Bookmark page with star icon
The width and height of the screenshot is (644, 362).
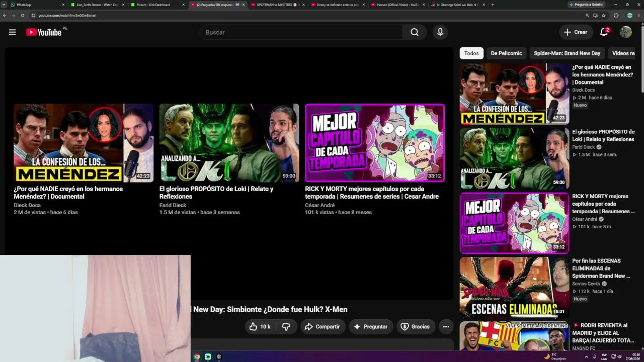(x=604, y=16)
